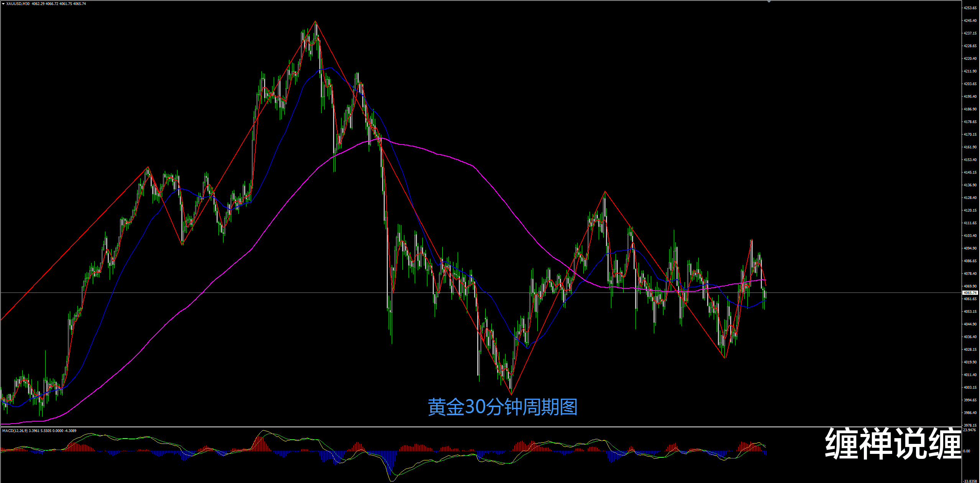Click the XAUUSD,M30 symbol title text

pos(18,4)
